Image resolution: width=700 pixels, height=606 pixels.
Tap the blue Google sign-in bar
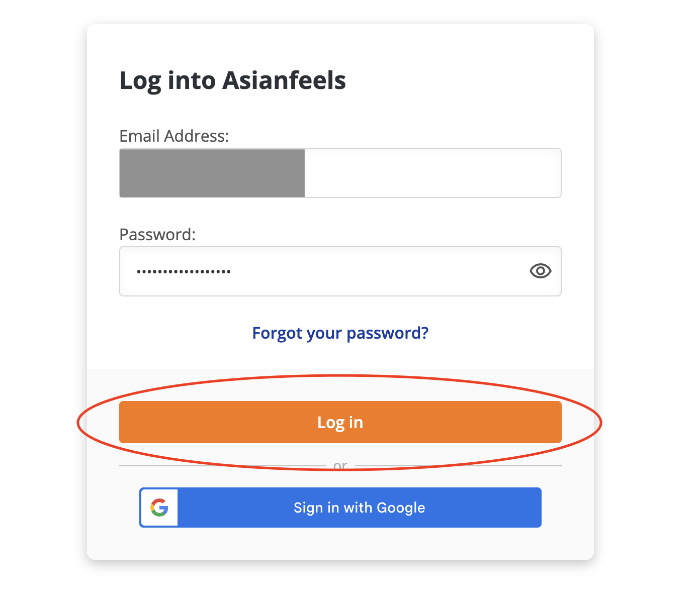359,507
